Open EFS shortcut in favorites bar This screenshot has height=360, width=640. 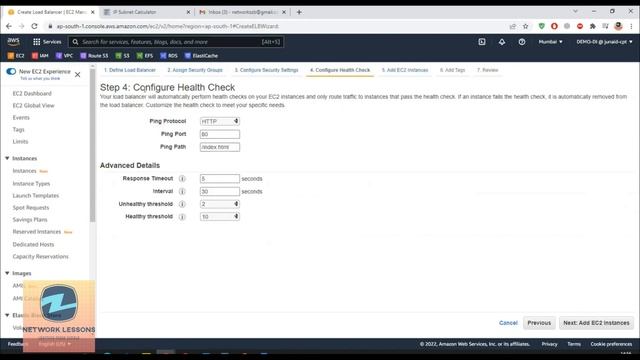click(x=145, y=56)
